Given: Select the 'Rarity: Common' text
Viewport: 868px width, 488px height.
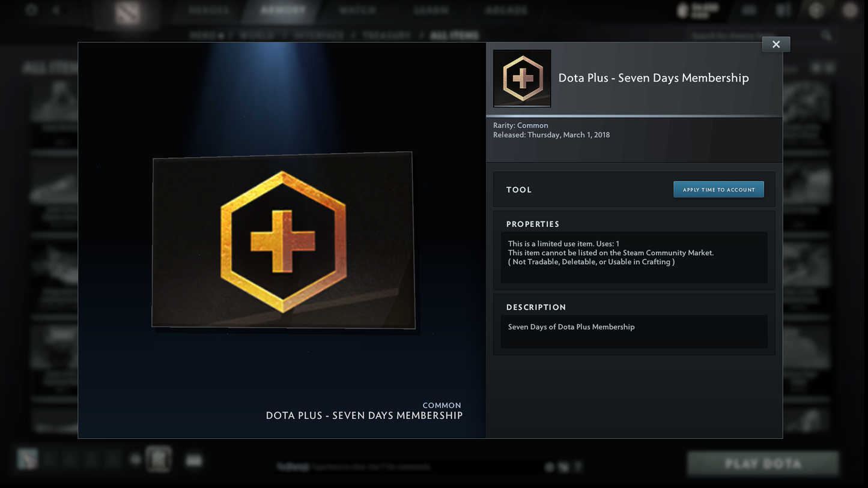Looking at the screenshot, I should click(521, 125).
